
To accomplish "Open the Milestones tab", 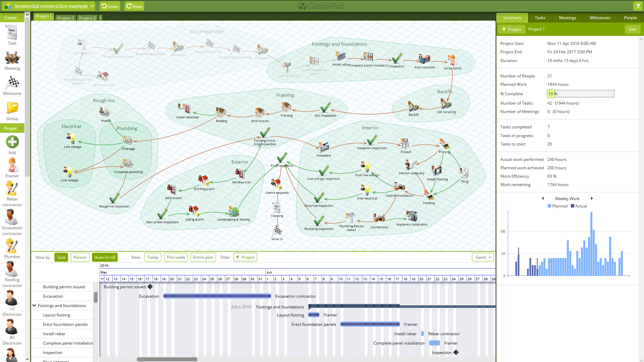I will 600,18.
